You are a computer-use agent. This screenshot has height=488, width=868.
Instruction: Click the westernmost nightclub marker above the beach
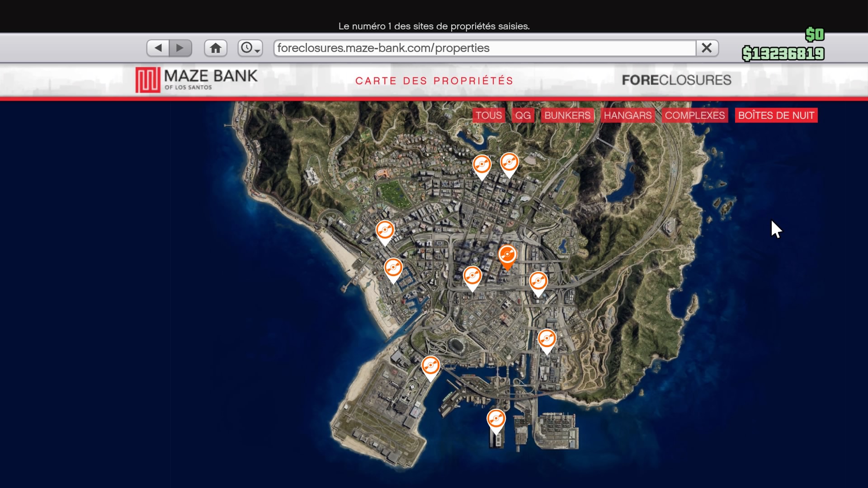[x=385, y=231]
